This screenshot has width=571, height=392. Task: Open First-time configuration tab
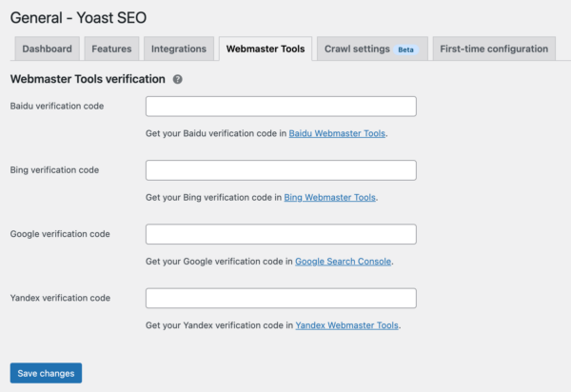[494, 49]
